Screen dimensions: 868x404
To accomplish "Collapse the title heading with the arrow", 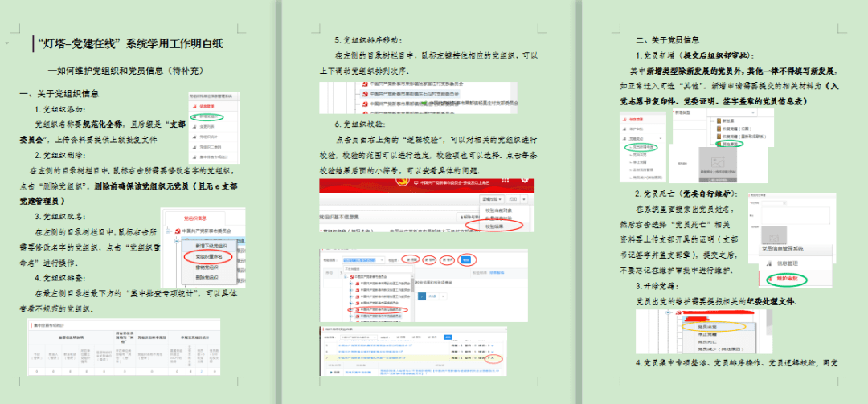I will [6, 43].
